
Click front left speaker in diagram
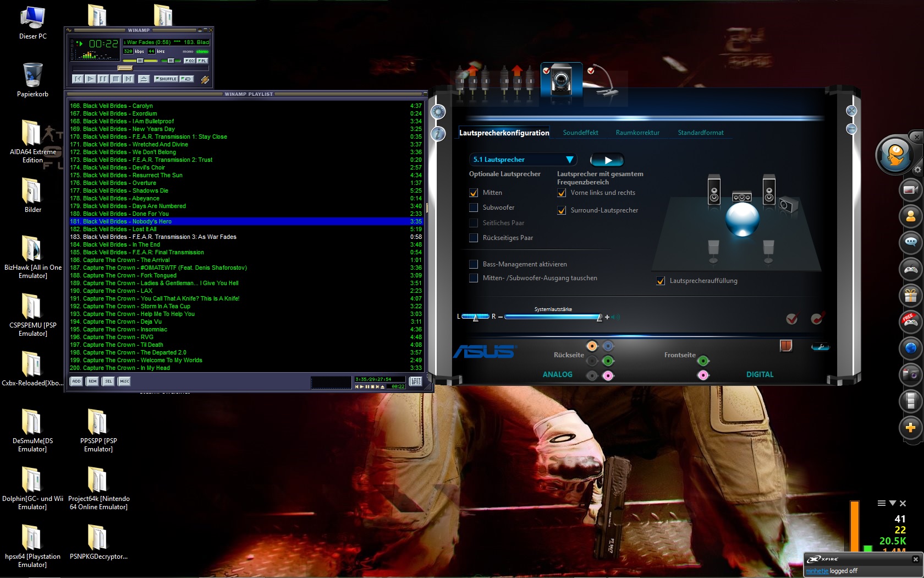click(x=714, y=190)
